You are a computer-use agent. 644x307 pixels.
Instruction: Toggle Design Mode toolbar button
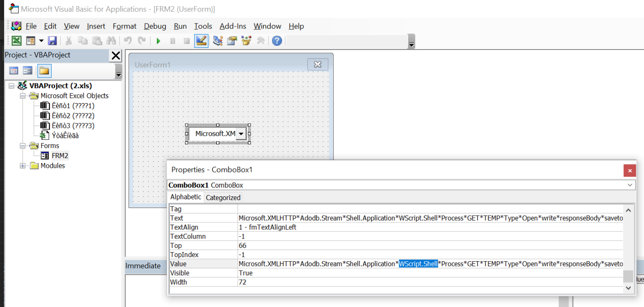pyautogui.click(x=201, y=41)
